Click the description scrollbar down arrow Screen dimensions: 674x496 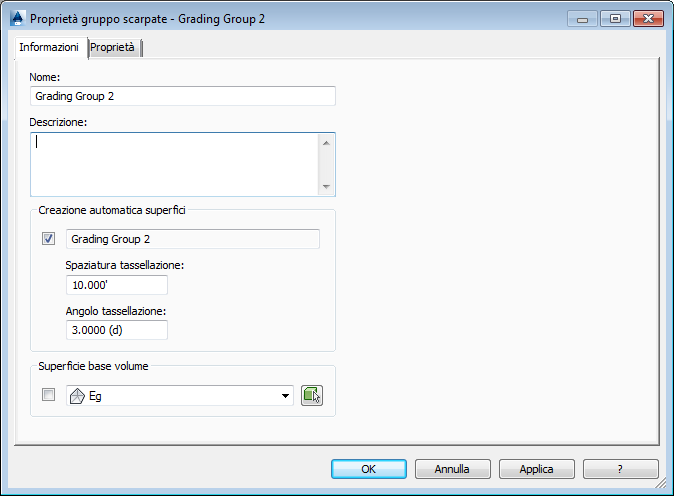(326, 186)
